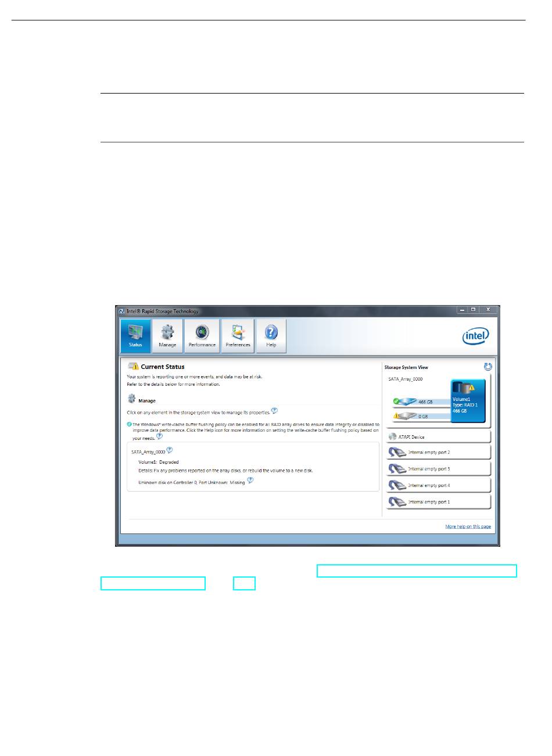The height and width of the screenshot is (756, 552).
Task: Select Internal empty port 1
Action: (439, 501)
